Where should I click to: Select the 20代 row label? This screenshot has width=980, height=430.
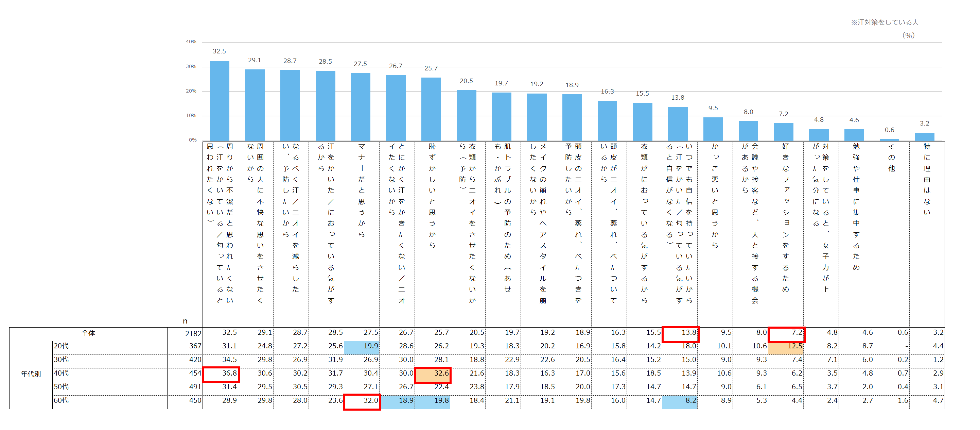click(61, 346)
